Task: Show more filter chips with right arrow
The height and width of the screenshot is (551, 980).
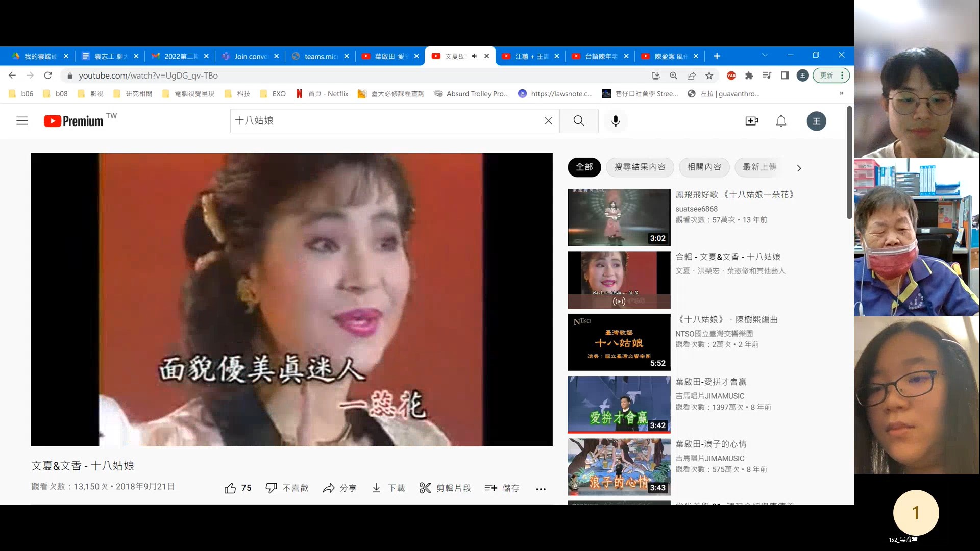Action: pos(799,168)
